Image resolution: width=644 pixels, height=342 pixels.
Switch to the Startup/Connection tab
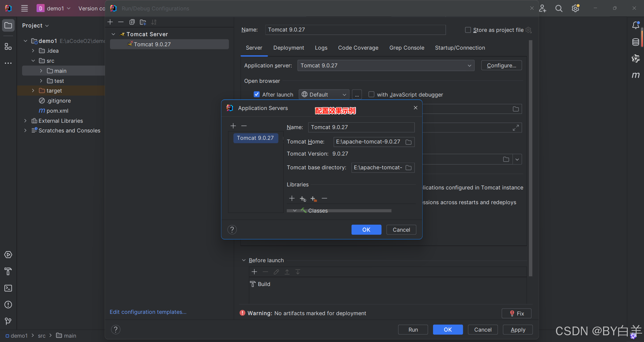pos(460,48)
